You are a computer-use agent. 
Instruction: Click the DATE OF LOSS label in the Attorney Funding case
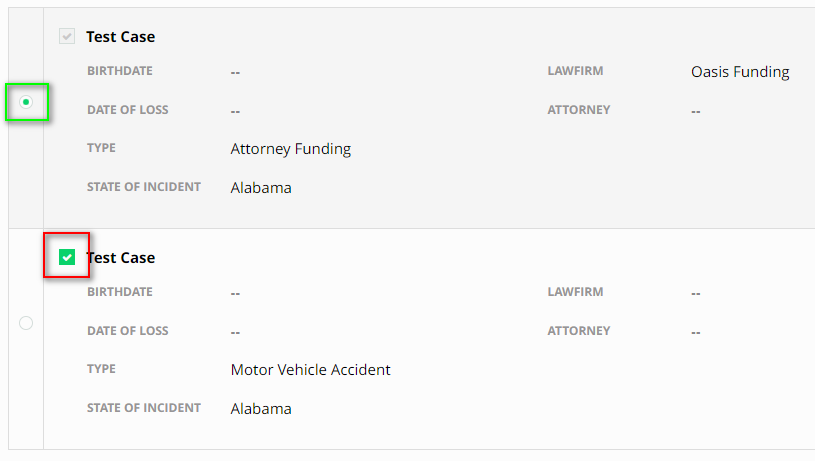tap(127, 110)
